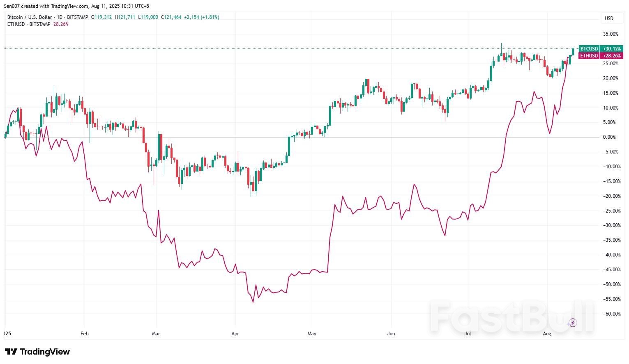The image size is (629, 364).
Task: Click the Mar label on time axis
Action: (x=156, y=334)
